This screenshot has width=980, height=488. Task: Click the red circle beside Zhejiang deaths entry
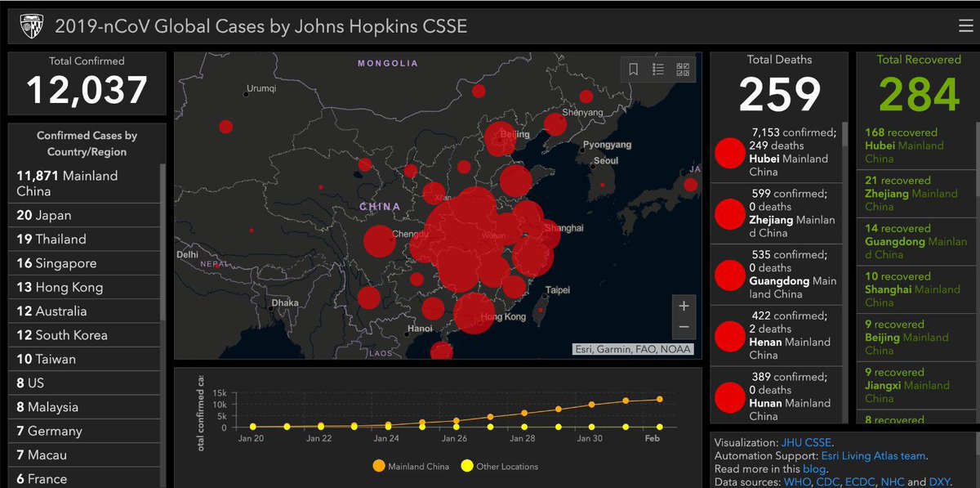(x=729, y=213)
